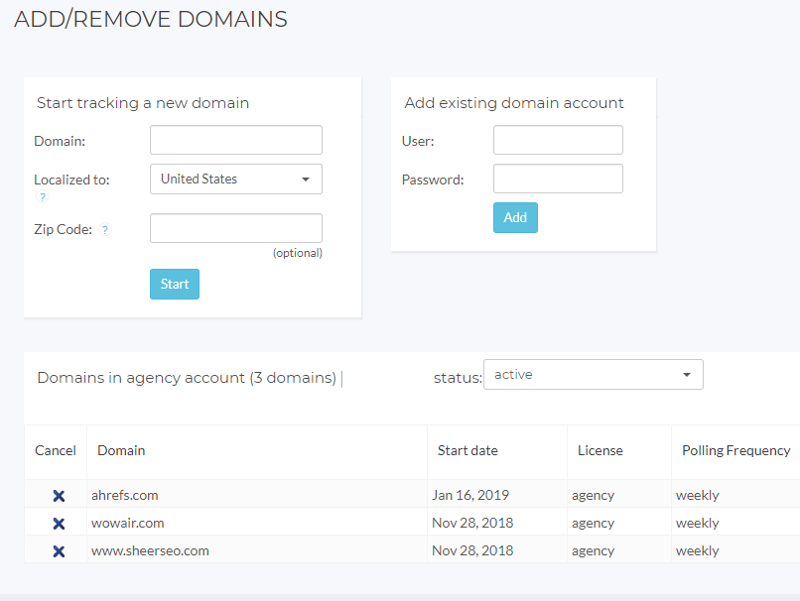Click the Polling Frequency column header

[736, 451]
